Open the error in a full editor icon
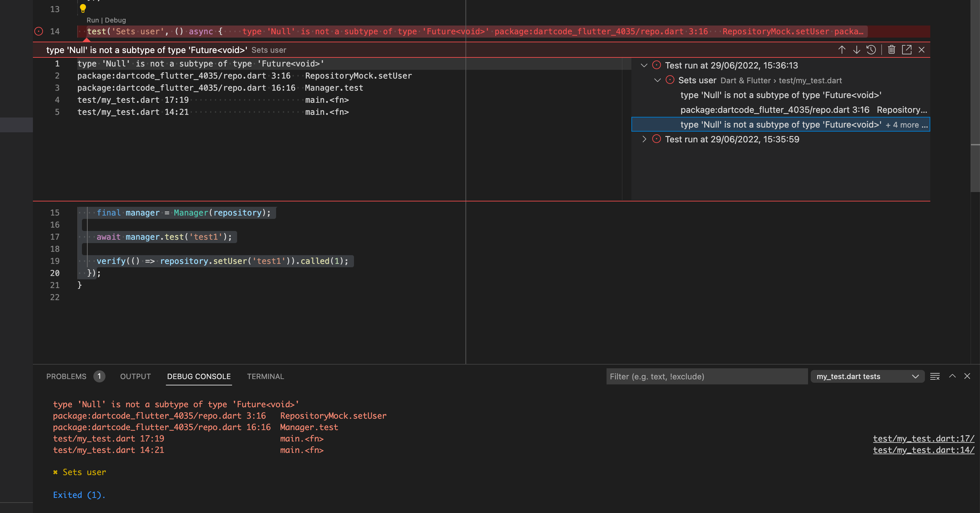Screen dimensions: 980x513 pyautogui.click(x=908, y=49)
